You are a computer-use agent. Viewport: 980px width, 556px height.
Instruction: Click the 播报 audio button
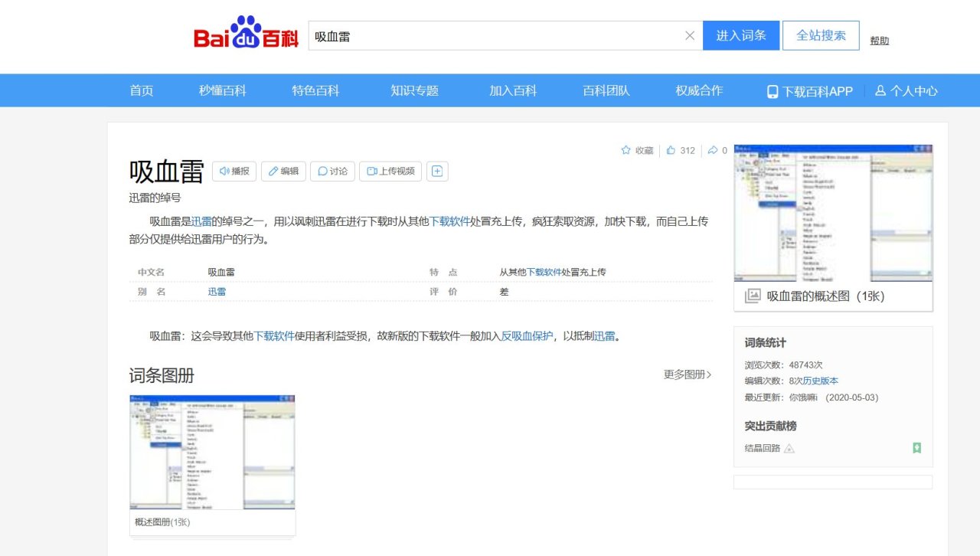click(x=234, y=172)
